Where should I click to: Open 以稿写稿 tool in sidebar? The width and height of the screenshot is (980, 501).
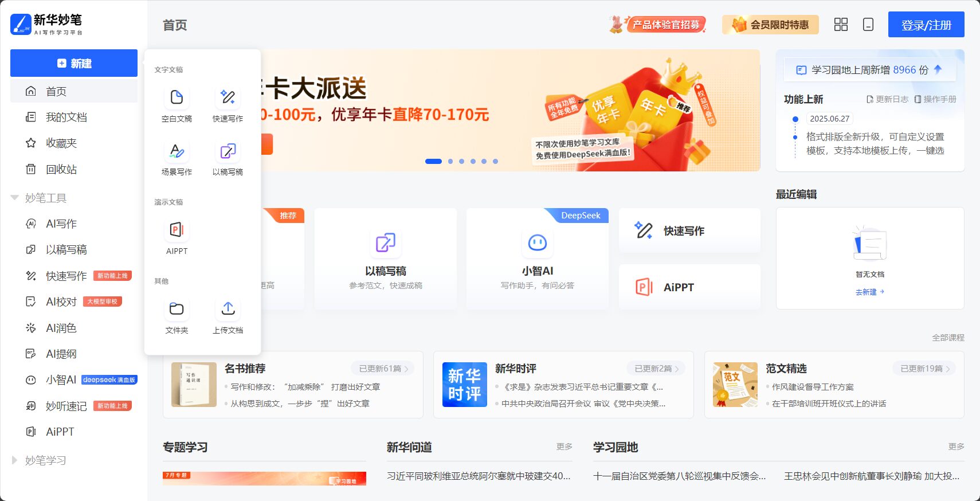tap(74, 249)
